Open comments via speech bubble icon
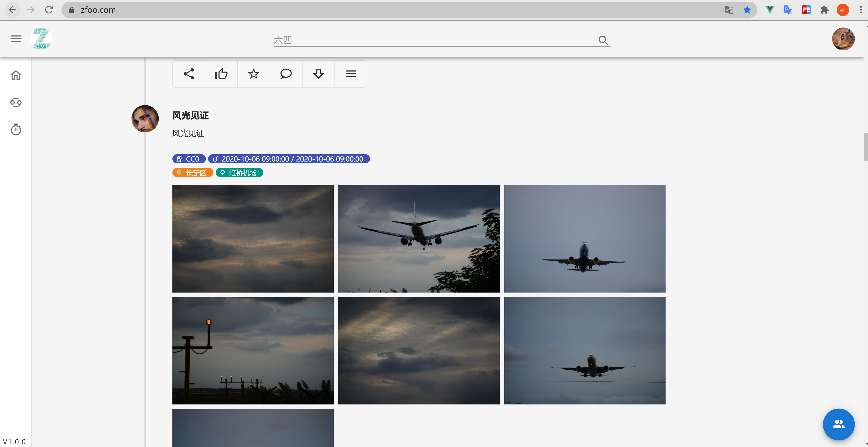 [x=286, y=74]
